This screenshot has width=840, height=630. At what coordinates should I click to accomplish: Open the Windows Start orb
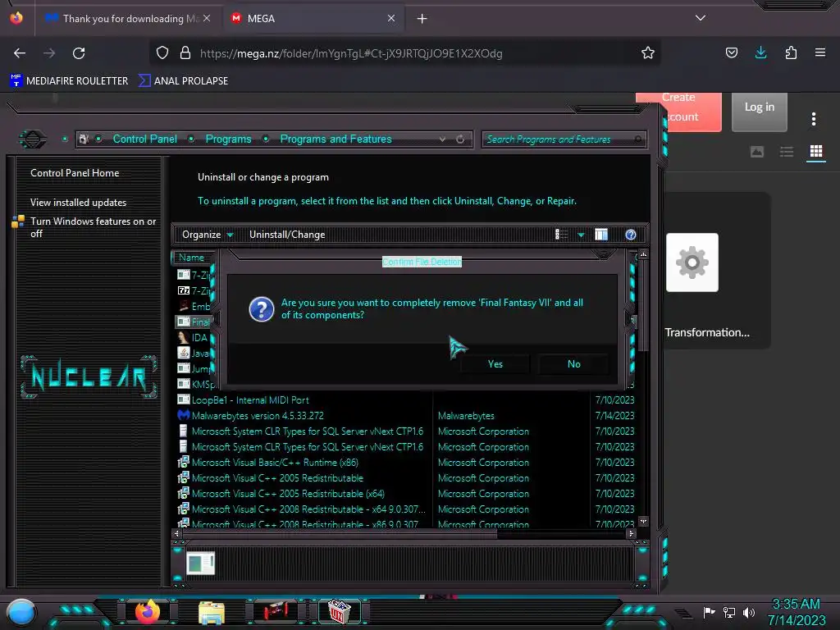point(21,612)
